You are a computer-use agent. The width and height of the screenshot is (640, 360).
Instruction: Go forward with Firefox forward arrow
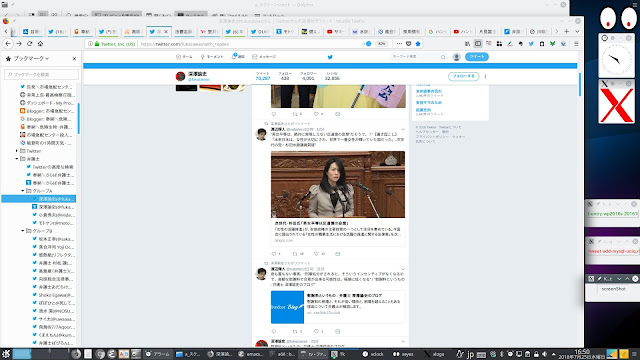[x=19, y=44]
